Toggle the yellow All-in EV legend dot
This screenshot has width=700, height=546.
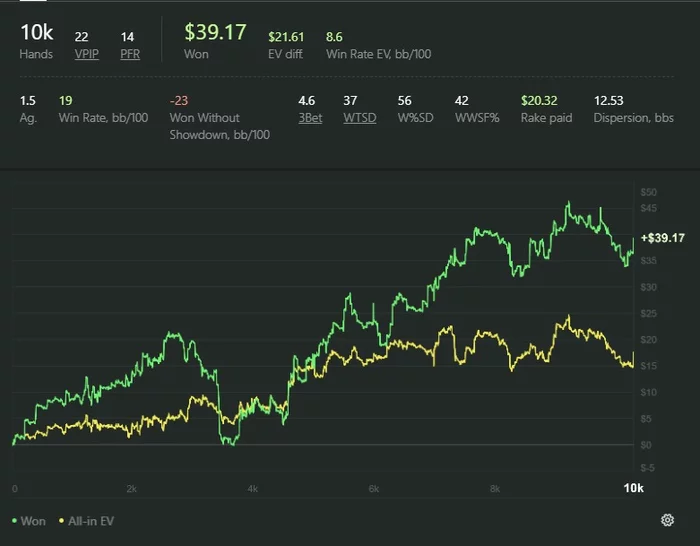pos(62,521)
